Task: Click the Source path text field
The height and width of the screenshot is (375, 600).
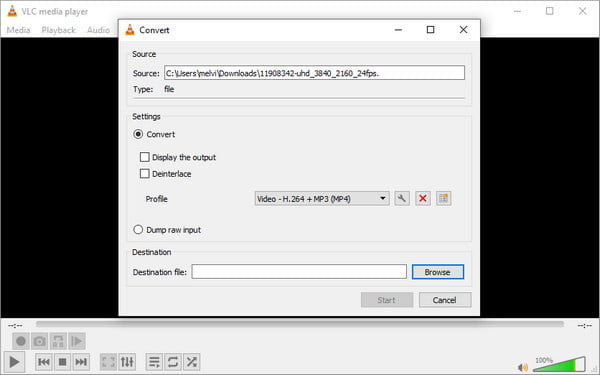Action: (x=314, y=73)
